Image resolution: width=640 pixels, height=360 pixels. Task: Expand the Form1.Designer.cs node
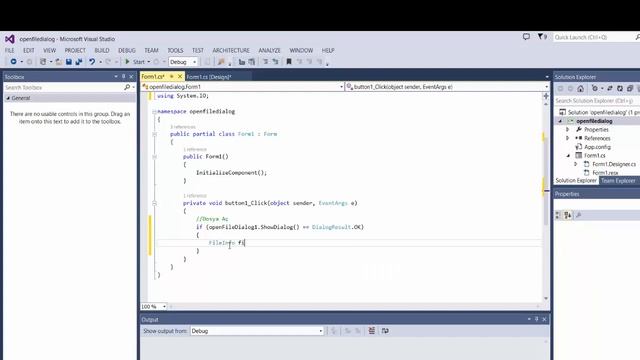[x=576, y=164]
